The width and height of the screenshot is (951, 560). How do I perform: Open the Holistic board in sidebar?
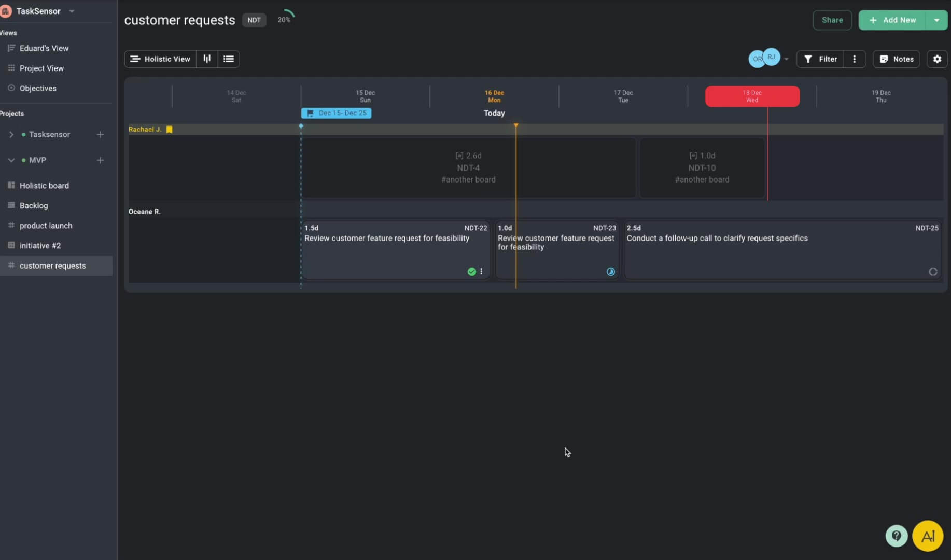click(44, 186)
